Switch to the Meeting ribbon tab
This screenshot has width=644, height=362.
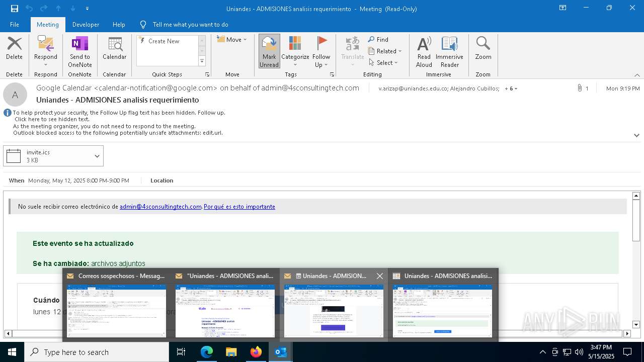(48, 25)
